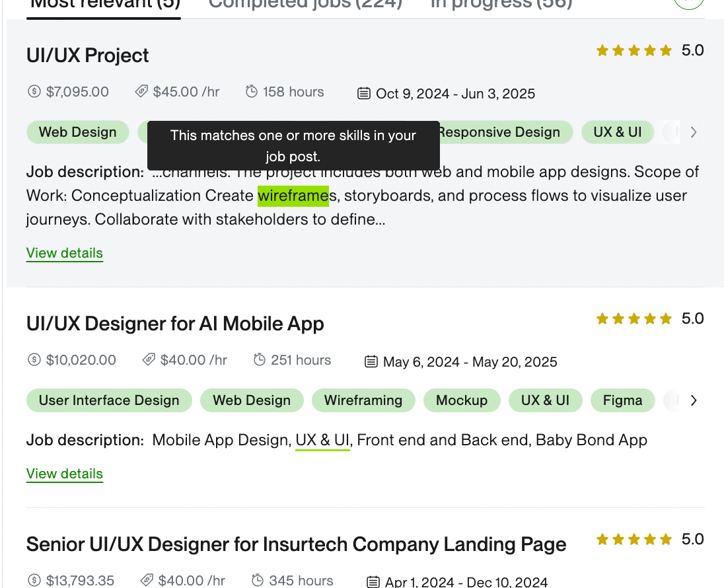The height and width of the screenshot is (588, 724).
Task: Select the Most relevant tab
Action: (104, 5)
